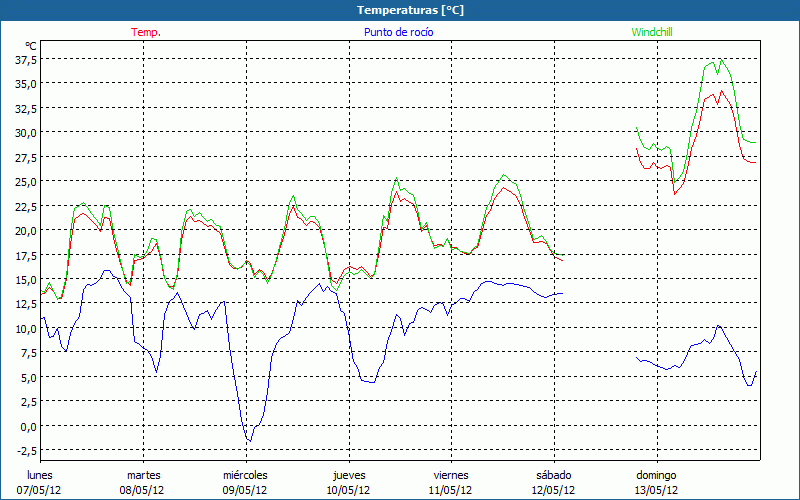Click the red Temp. legend label
Image resolution: width=800 pixels, height=500 pixels.
click(146, 32)
